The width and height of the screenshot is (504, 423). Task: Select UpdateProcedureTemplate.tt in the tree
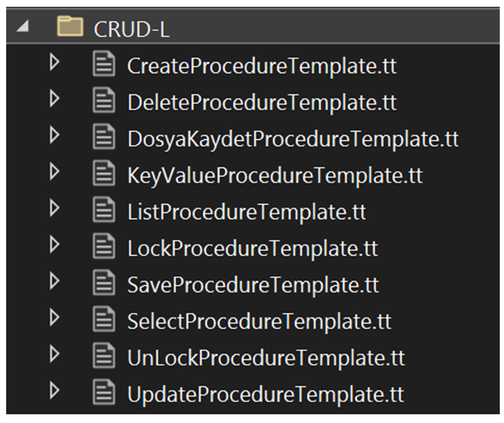[265, 394]
